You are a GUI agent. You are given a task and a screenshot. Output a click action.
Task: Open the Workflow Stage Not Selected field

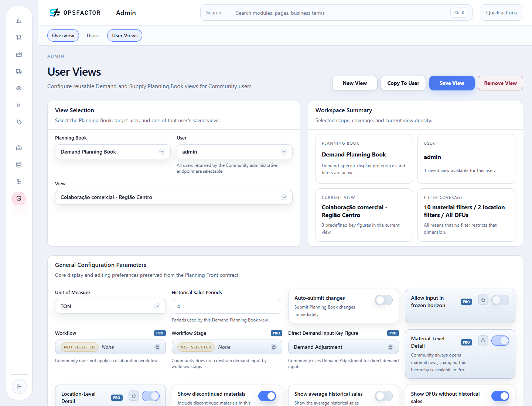[227, 347]
